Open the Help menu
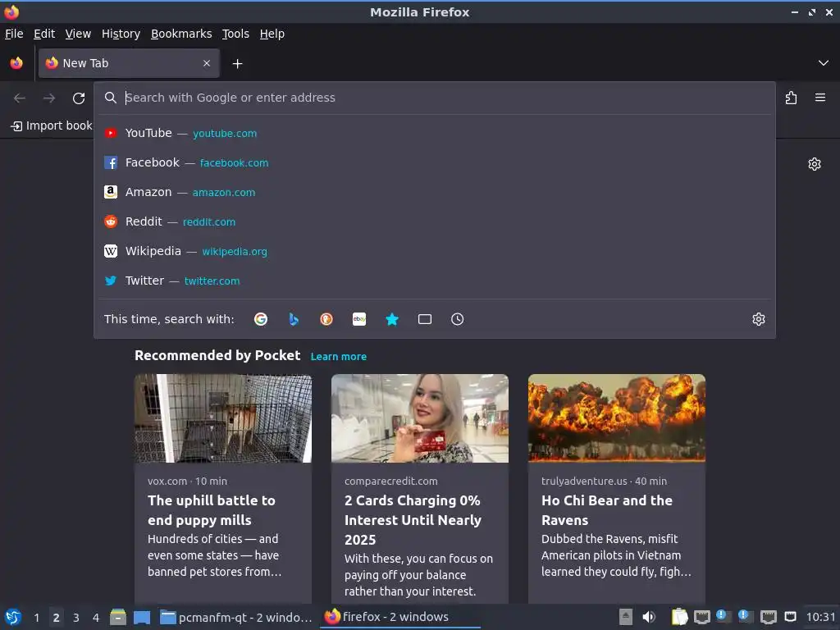The width and height of the screenshot is (840, 630). point(272,34)
